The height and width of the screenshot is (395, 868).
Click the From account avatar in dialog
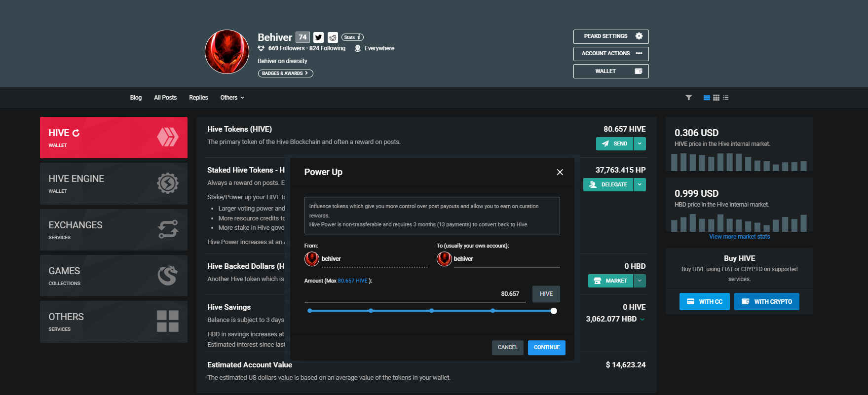312,259
